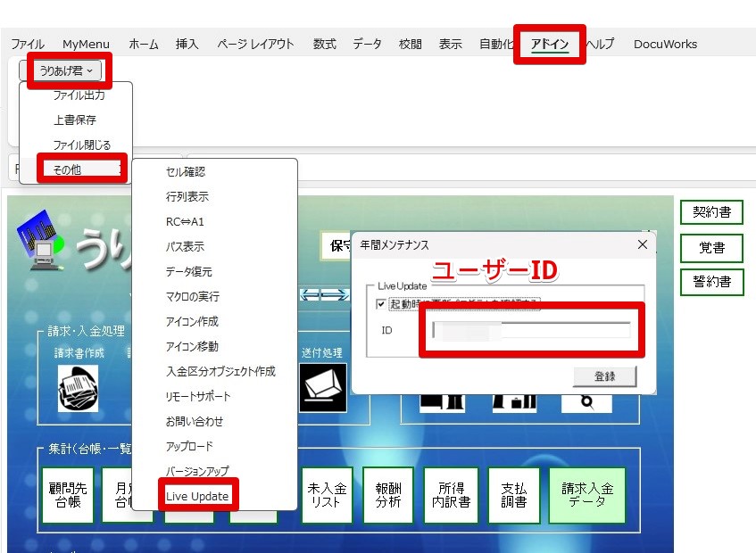Open the ヘルプ tab
756x553 pixels.
(601, 44)
